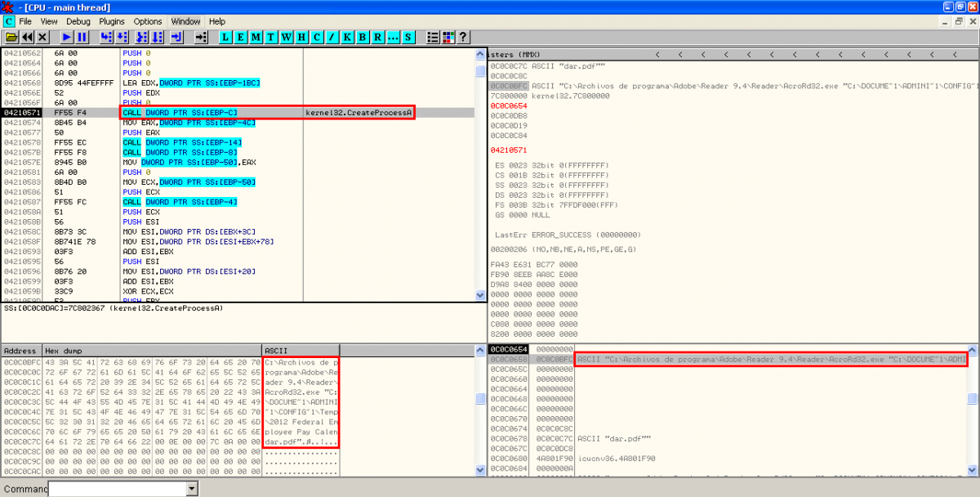Open the Debug menu
Screen dimensions: 980x497
tap(78, 21)
